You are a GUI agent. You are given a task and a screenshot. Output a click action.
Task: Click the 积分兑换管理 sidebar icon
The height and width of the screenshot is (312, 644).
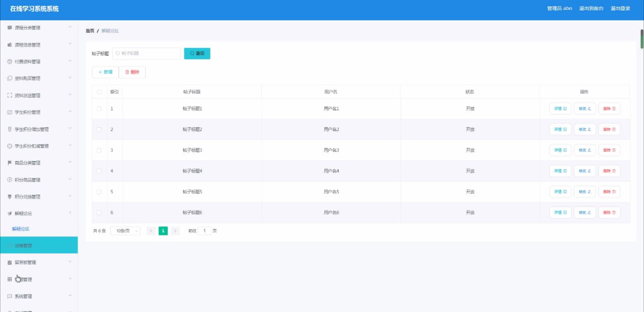pos(9,197)
